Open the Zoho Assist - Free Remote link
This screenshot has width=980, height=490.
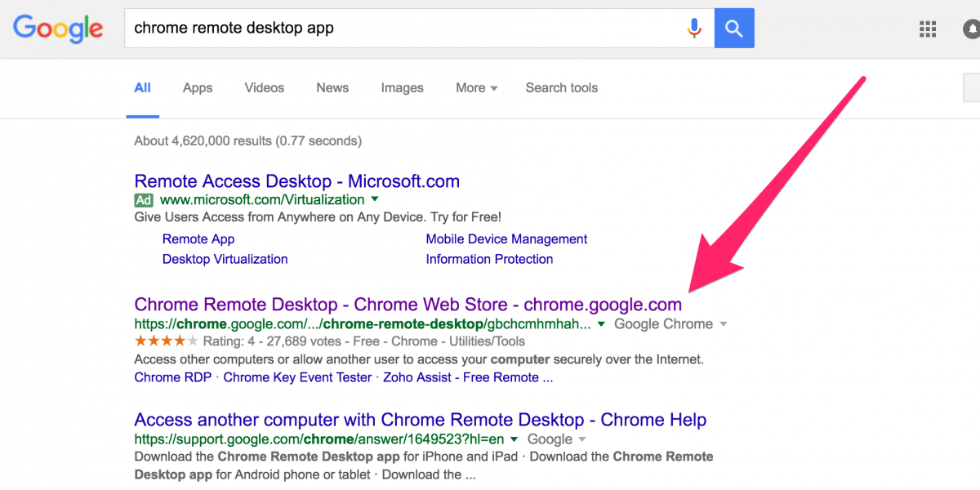[468, 377]
